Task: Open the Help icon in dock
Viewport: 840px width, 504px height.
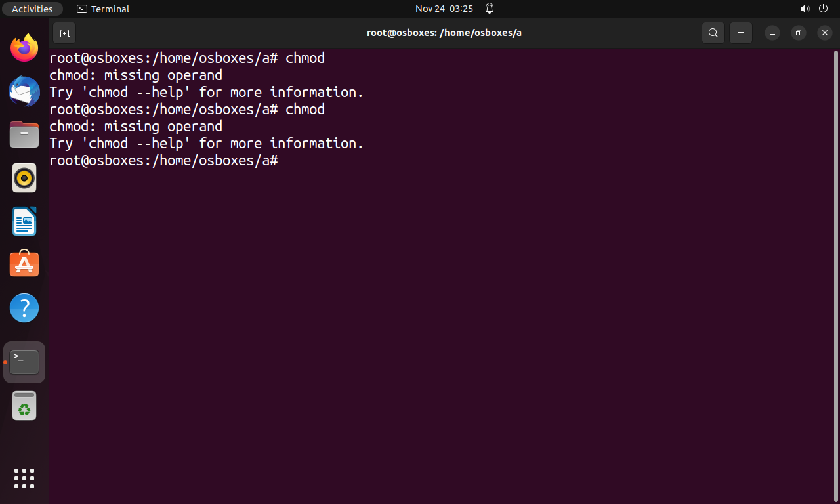Action: coord(24,308)
